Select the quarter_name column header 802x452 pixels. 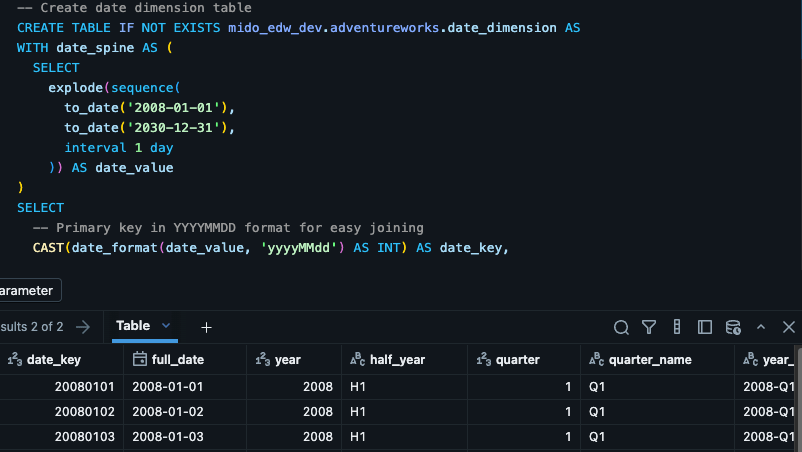coord(650,360)
